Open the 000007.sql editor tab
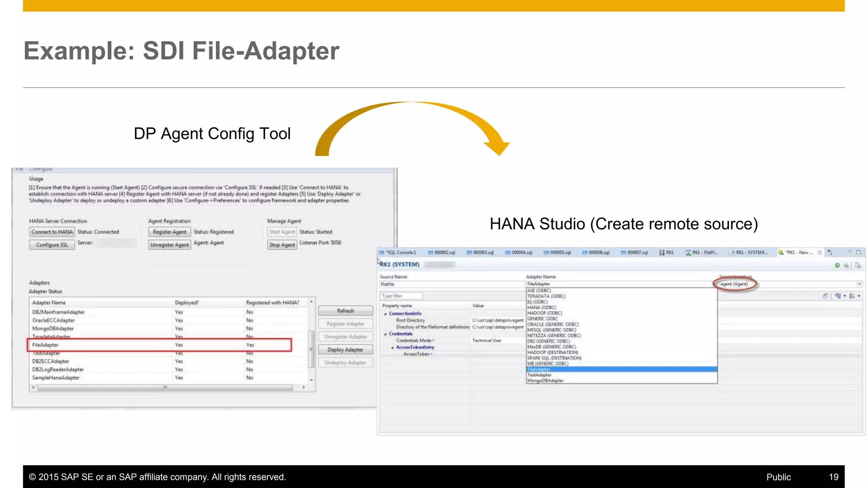The height and width of the screenshot is (488, 868). pyautogui.click(x=634, y=252)
